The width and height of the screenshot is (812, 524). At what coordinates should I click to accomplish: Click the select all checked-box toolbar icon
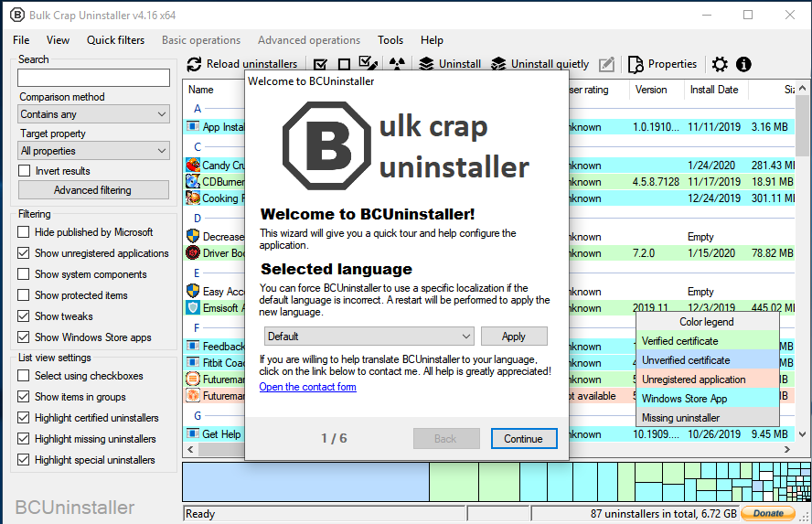click(x=321, y=64)
